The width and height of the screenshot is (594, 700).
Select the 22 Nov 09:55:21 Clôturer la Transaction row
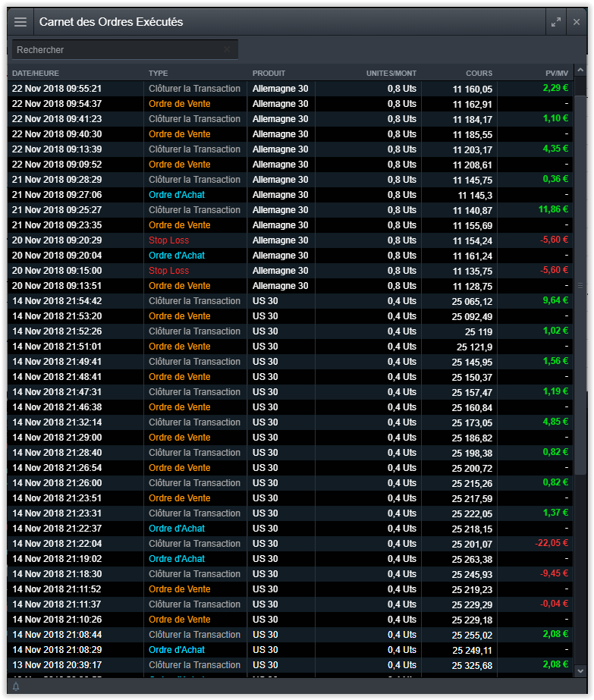pyautogui.click(x=194, y=89)
